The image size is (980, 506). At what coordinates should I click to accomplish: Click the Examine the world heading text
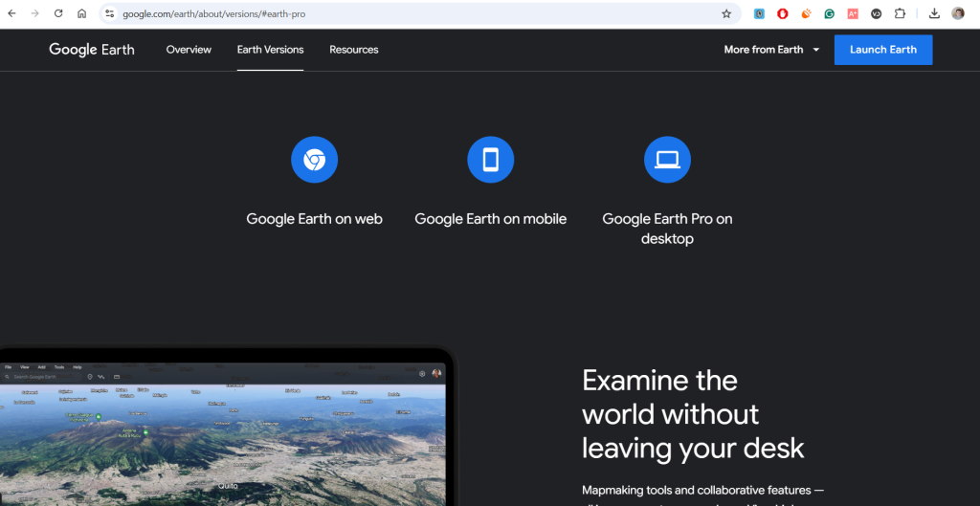tap(693, 414)
